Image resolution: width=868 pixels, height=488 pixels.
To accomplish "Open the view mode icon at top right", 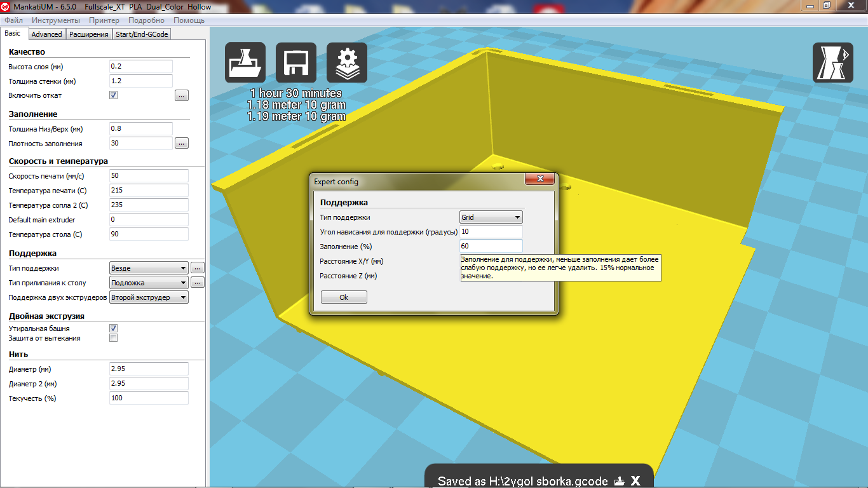I will (833, 62).
